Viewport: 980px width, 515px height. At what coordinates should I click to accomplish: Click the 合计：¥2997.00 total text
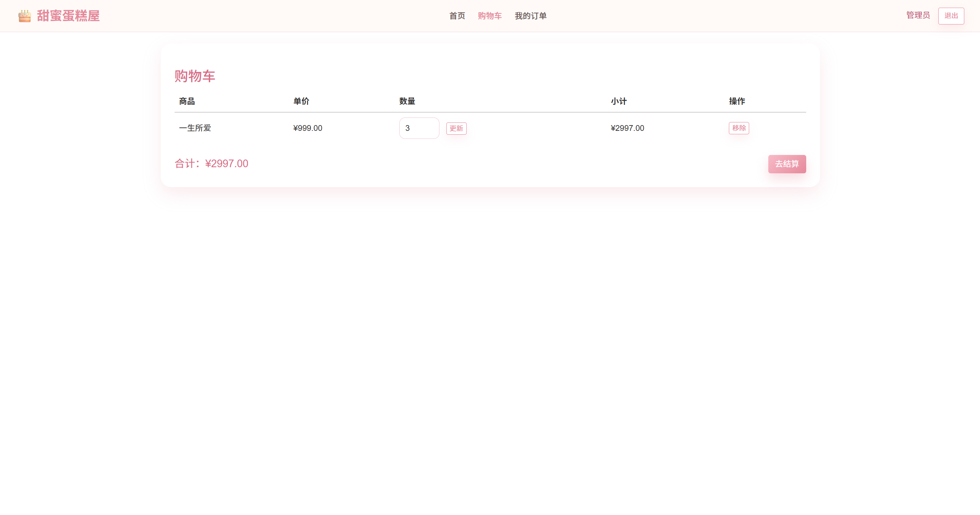coord(211,164)
